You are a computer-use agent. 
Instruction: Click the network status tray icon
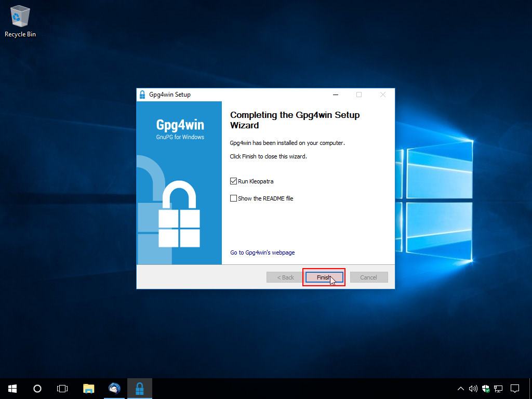tap(499, 388)
